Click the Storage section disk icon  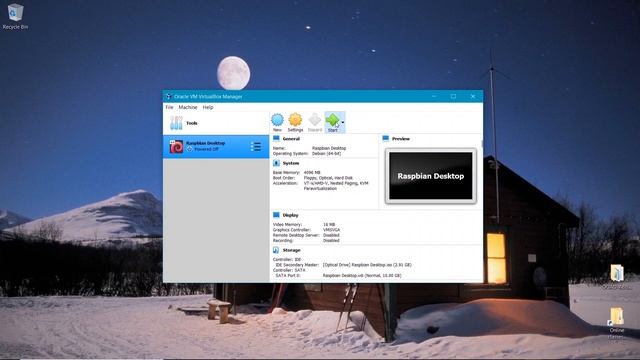[276, 250]
